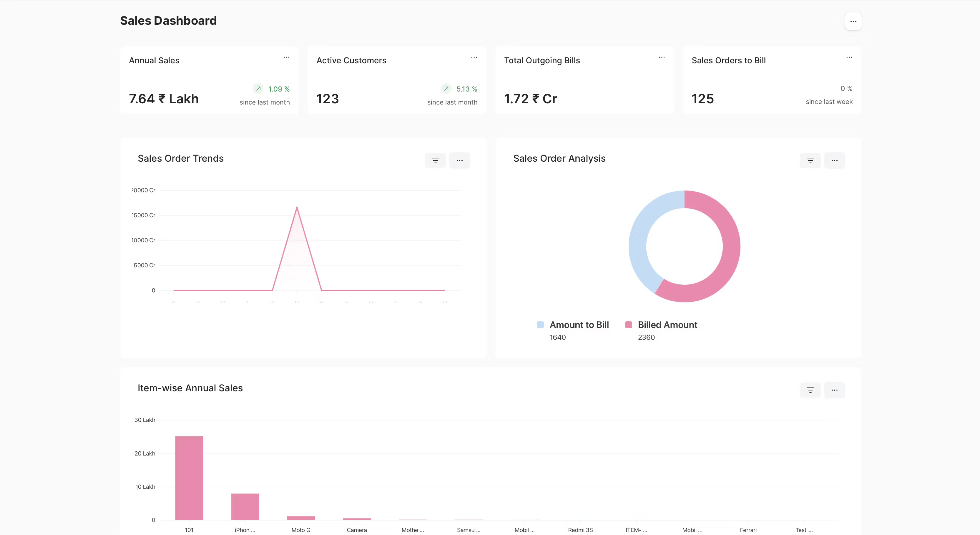980x535 pixels.
Task: Open the Total Outgoing Bills card options menu
Action: tap(662, 57)
